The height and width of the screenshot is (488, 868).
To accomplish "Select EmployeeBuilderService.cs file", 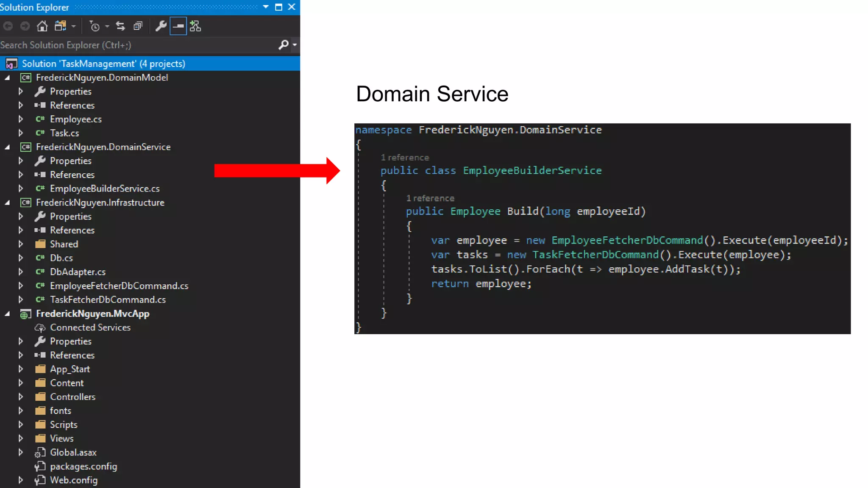I will click(x=105, y=189).
